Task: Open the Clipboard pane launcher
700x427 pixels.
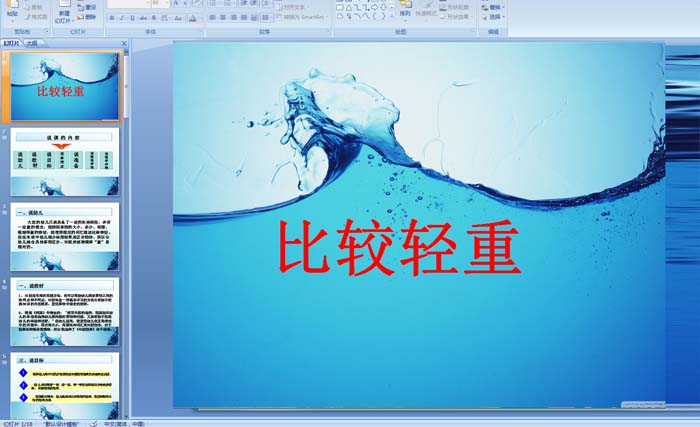Action: pyautogui.click(x=47, y=31)
